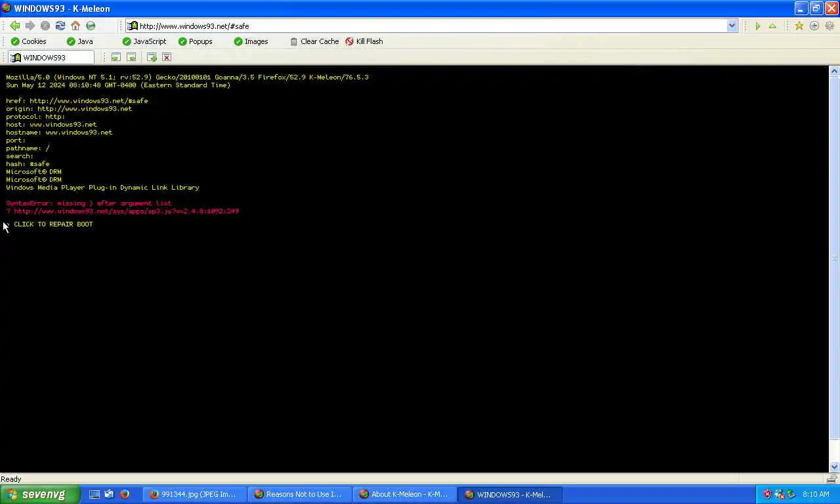Image resolution: width=840 pixels, height=504 pixels.
Task: Click the red shield tray icon
Action: (766, 495)
